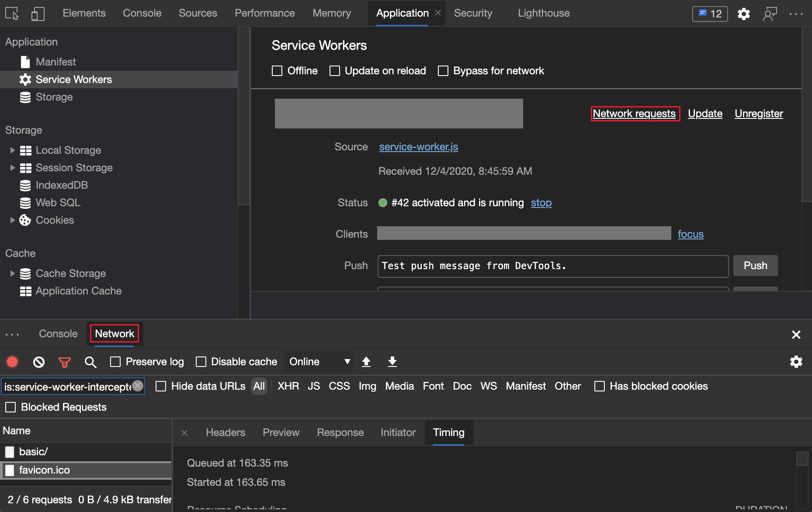The image size is (812, 512).
Task: Open the network filter funnel
Action: click(x=64, y=362)
